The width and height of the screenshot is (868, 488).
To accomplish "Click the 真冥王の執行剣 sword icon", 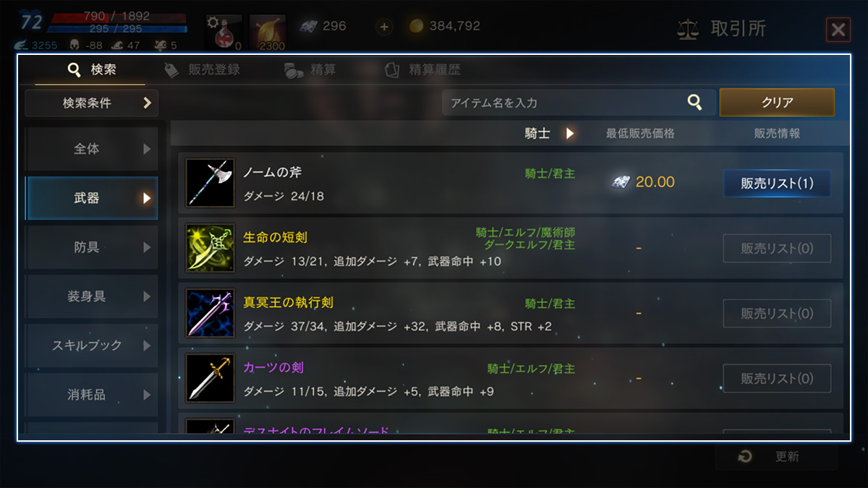I will [210, 313].
